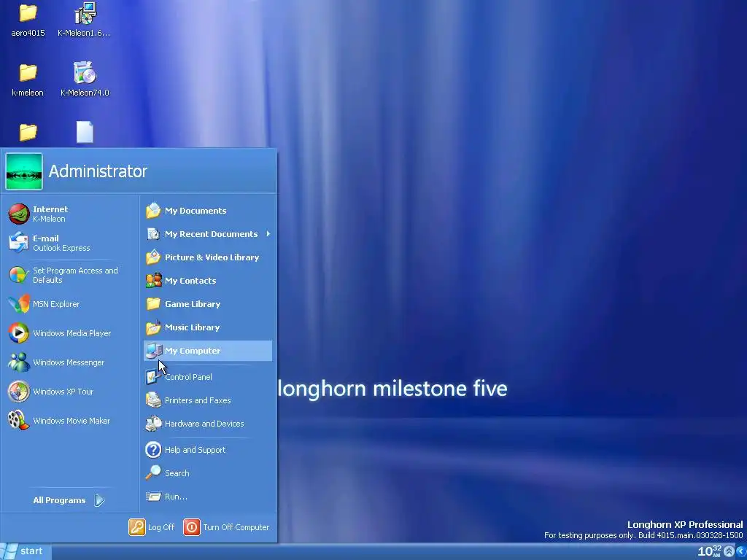Open the My Documents folder icon
This screenshot has height=560, width=747.
(153, 211)
